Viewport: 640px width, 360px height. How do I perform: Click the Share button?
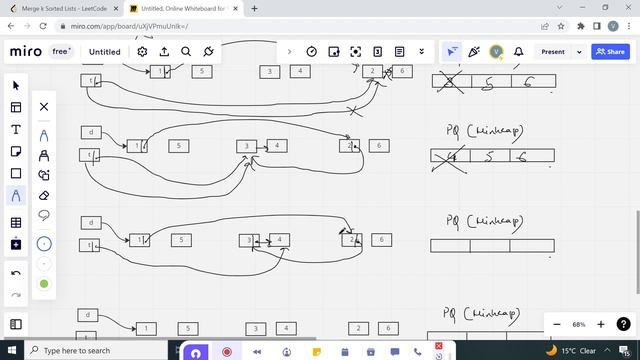[x=611, y=52]
